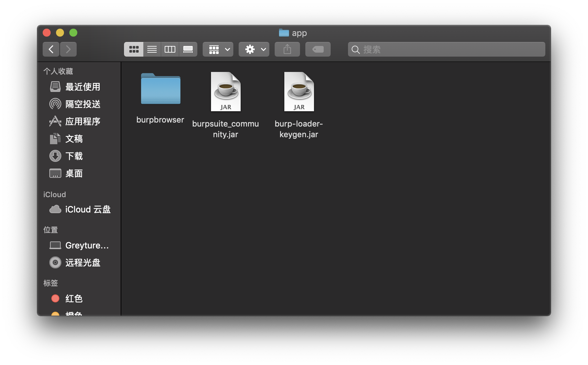
Task: Open iCloud 云盘 in the sidebar
Action: pyautogui.click(x=79, y=209)
